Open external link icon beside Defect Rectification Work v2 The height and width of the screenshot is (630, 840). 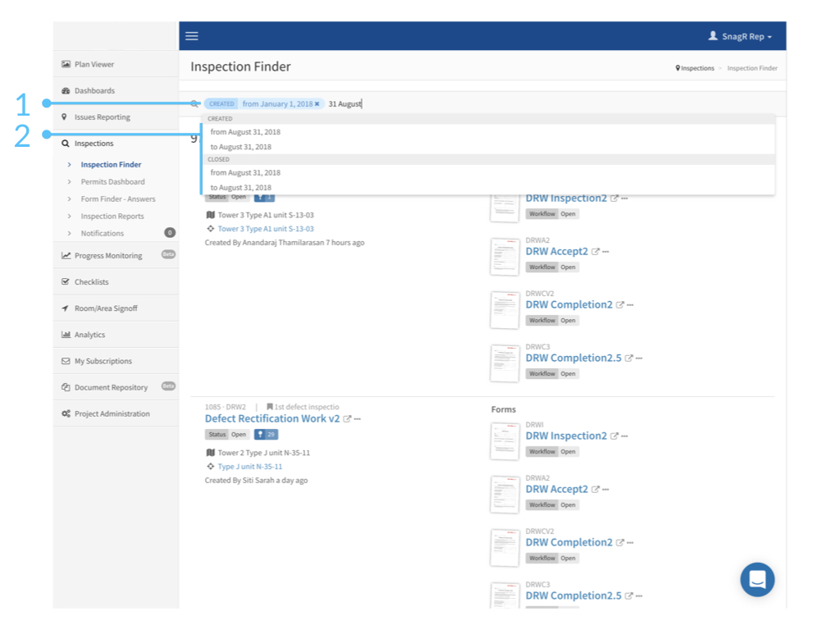[347, 419]
